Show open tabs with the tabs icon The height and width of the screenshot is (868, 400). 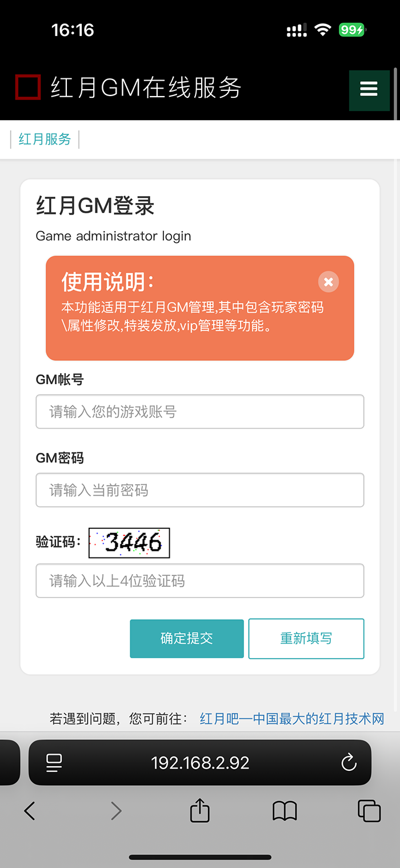[x=369, y=811]
